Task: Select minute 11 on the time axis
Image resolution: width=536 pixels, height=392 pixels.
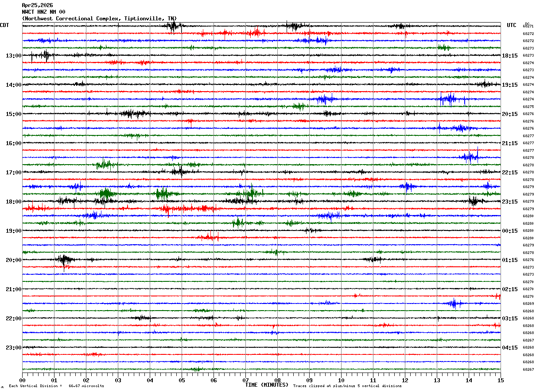Action: 373,380
